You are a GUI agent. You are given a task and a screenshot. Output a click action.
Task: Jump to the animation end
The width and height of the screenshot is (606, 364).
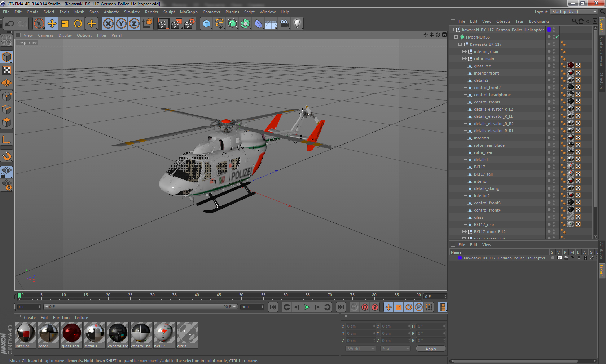[341, 307]
